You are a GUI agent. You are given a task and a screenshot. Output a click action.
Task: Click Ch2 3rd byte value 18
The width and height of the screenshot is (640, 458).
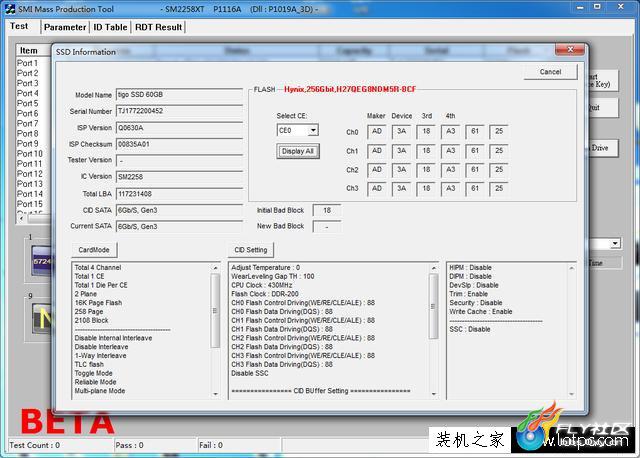click(426, 169)
